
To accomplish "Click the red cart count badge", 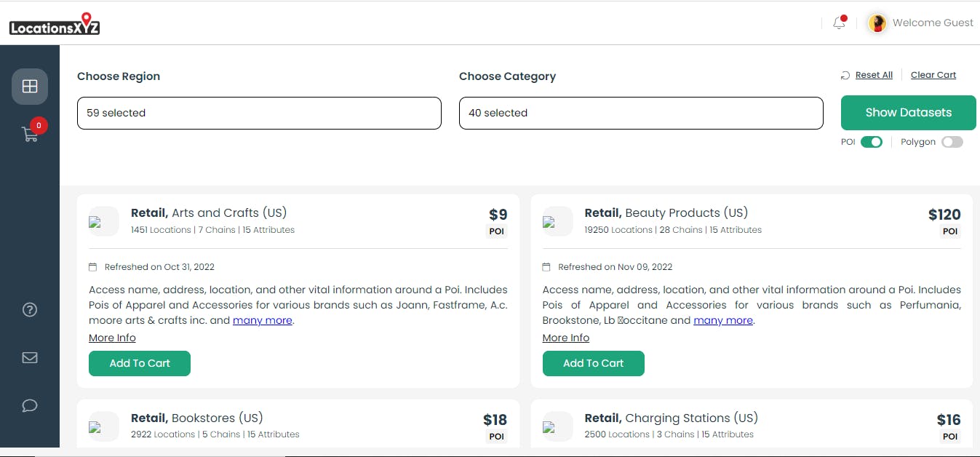I will tap(39, 126).
